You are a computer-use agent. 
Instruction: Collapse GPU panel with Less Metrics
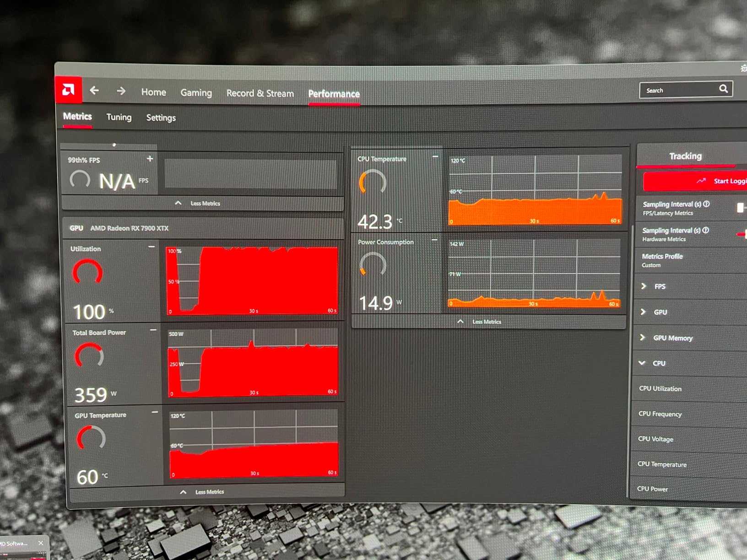206,492
